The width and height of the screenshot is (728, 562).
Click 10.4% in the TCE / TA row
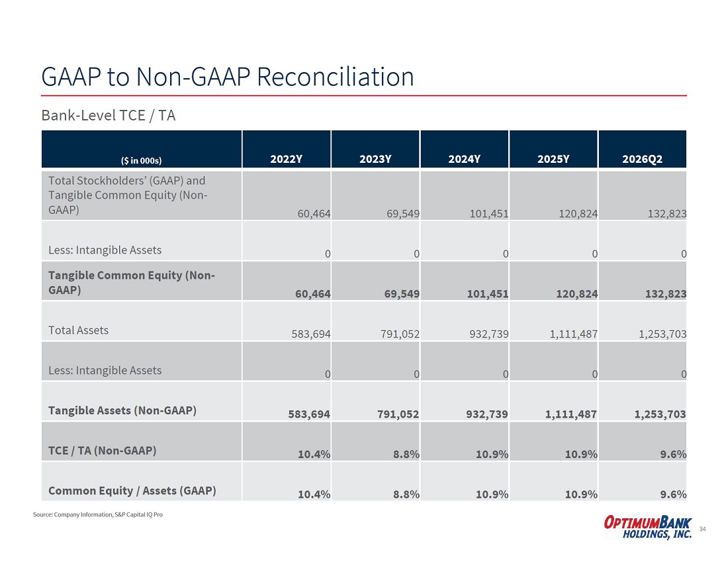(x=314, y=454)
